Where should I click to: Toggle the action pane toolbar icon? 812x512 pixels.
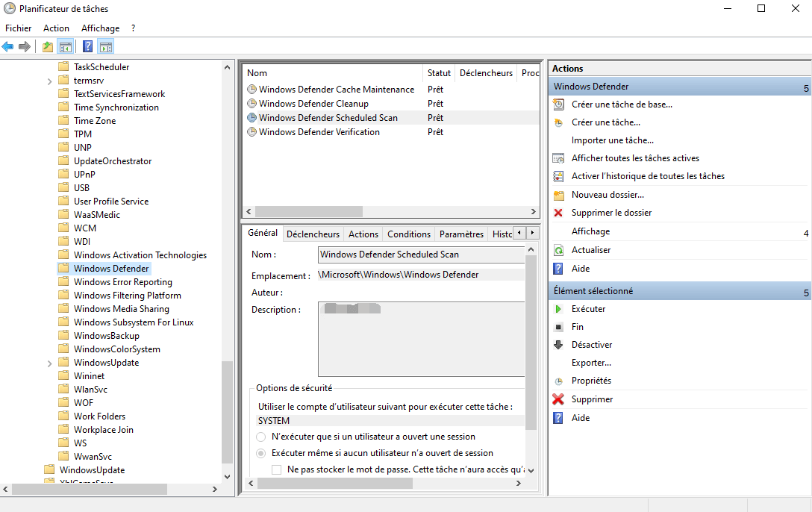[x=106, y=47]
